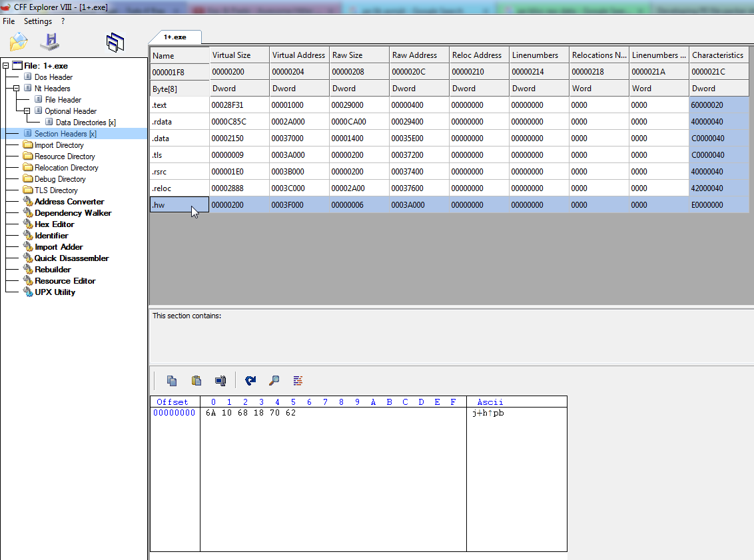Open the Hex Editor tool
Screen dimensions: 754x560
click(x=55, y=224)
